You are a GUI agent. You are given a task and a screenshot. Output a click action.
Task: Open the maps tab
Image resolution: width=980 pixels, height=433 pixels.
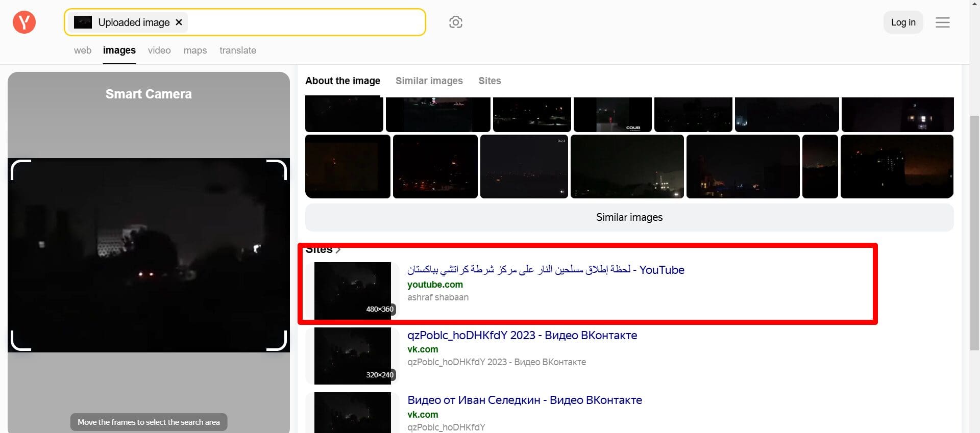tap(195, 50)
